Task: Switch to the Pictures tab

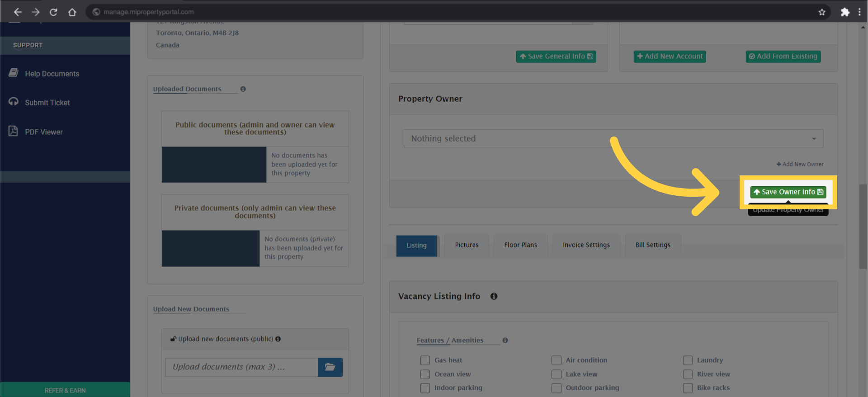Action: [x=467, y=245]
